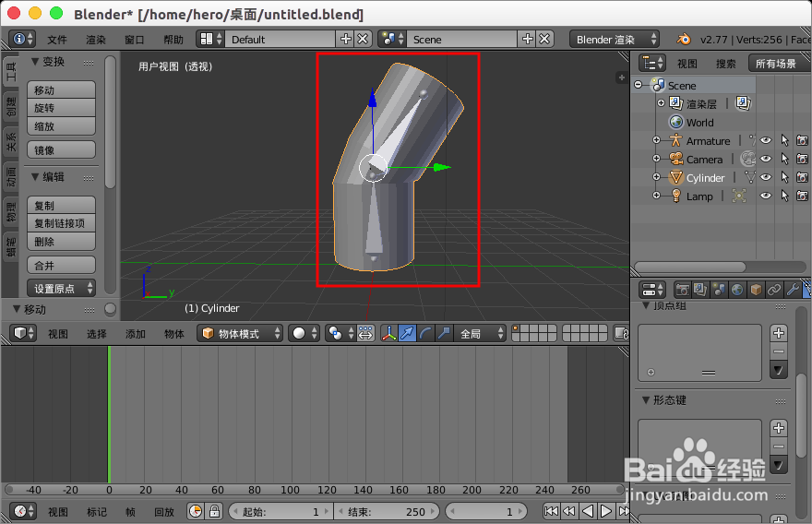This screenshot has height=524, width=812.
Task: Expand the Armature tree node
Action: pyautogui.click(x=656, y=140)
